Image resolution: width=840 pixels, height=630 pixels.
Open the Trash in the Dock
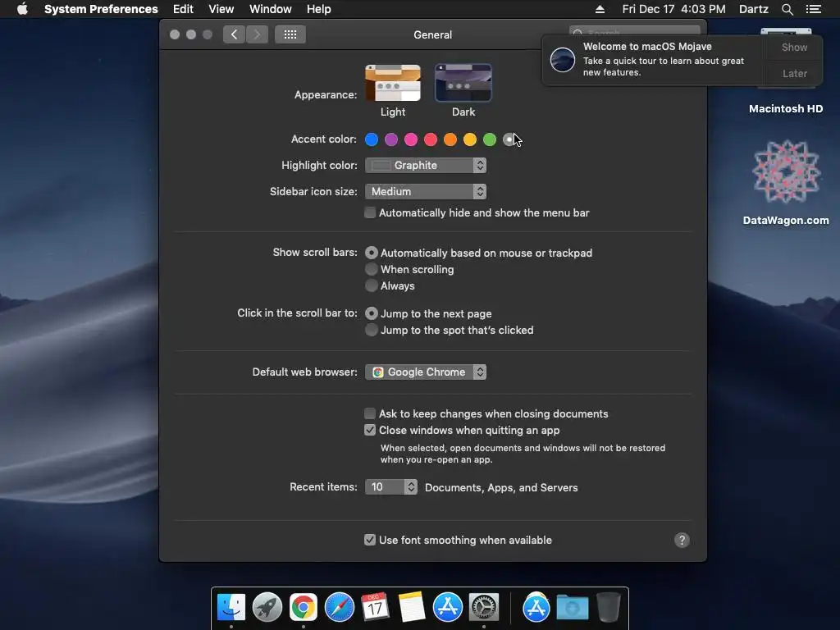[x=608, y=607]
